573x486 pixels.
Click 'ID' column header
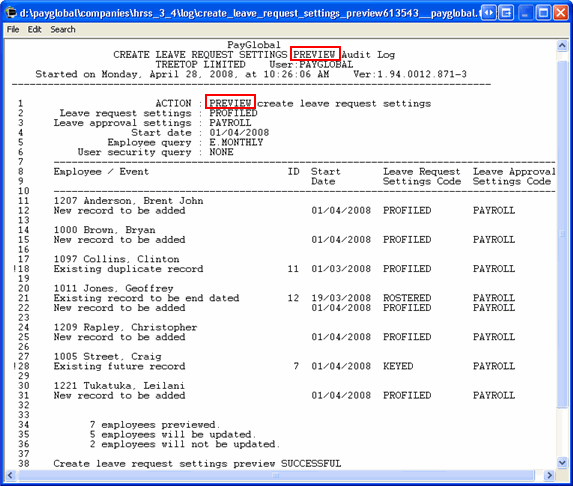pyautogui.click(x=293, y=172)
